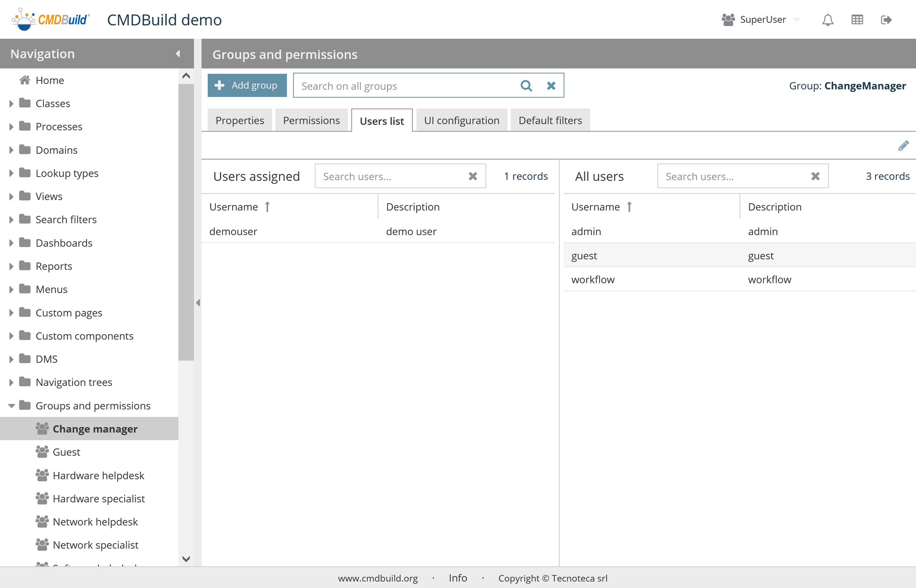Click the navigation scrollbar down arrow
The image size is (916, 588).
[186, 559]
